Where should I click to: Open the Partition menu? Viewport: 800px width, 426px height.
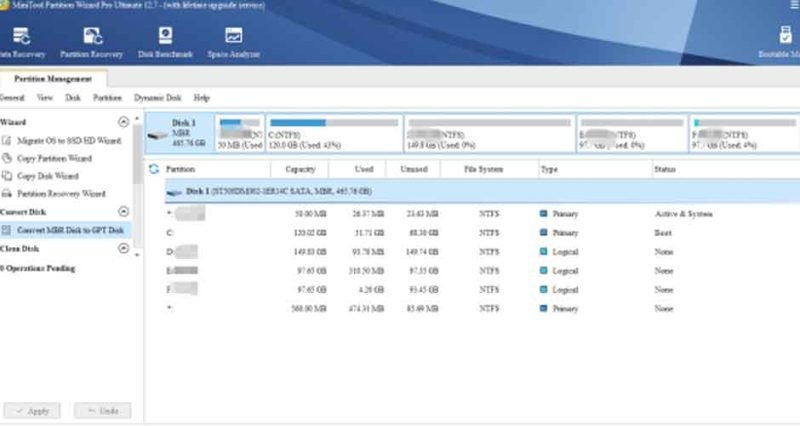point(107,97)
